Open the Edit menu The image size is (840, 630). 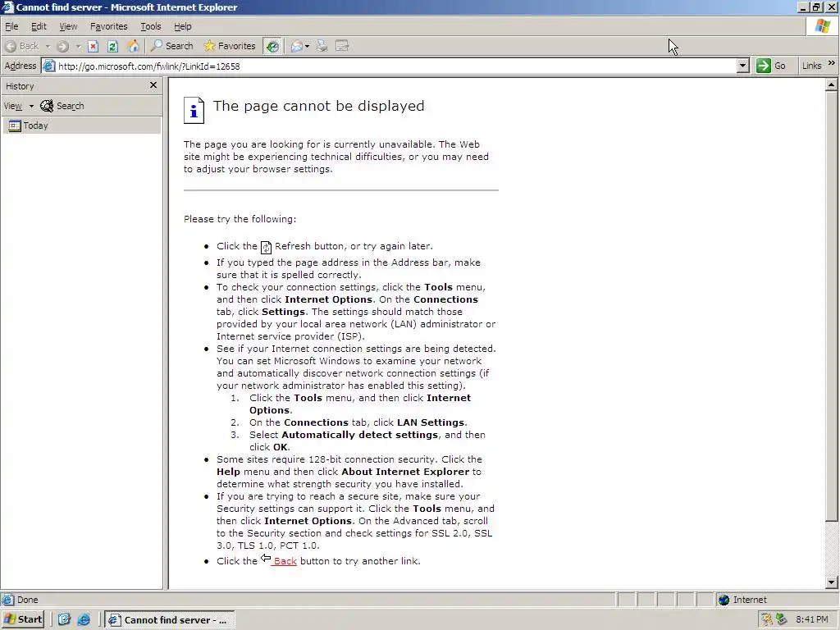39,26
